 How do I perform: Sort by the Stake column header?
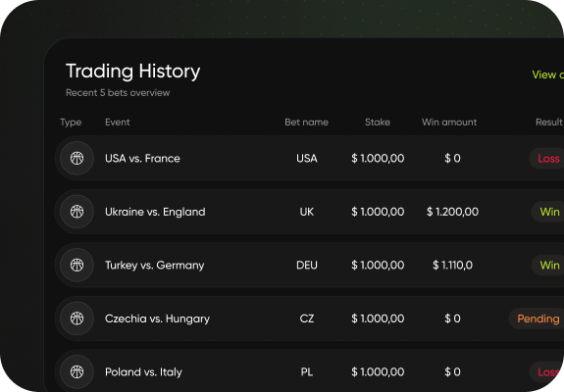[378, 122]
